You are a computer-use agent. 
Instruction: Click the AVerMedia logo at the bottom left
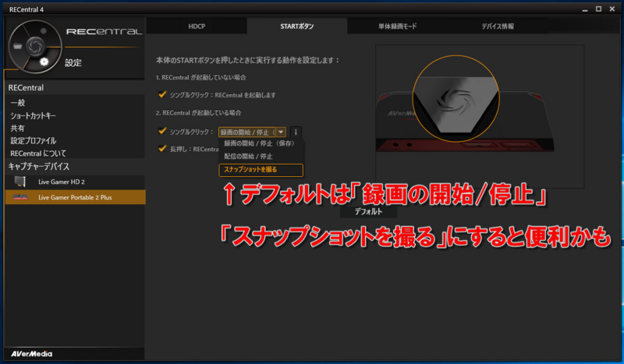[x=31, y=354]
